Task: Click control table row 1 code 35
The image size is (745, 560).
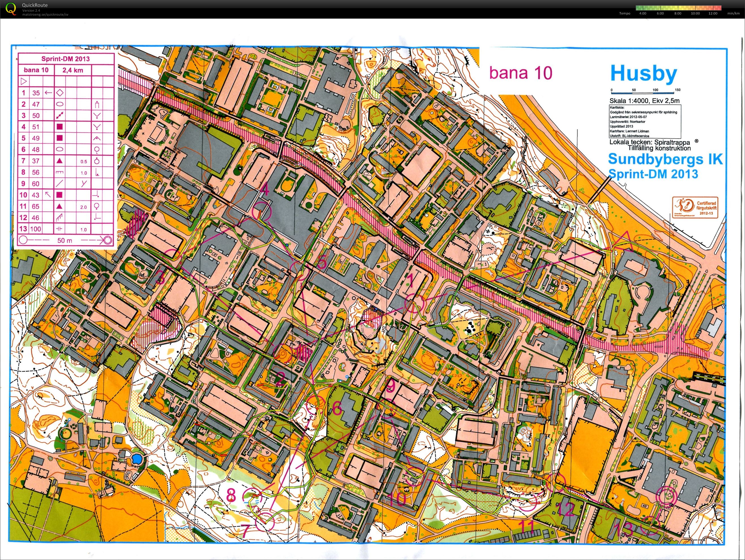Action: (x=36, y=93)
